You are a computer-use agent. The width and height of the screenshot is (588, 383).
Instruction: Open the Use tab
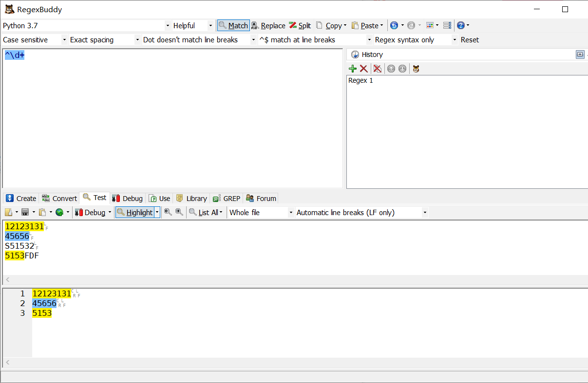click(159, 198)
